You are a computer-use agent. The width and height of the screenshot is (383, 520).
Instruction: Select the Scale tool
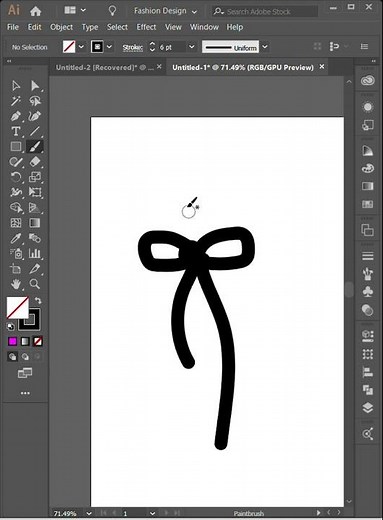coord(35,177)
